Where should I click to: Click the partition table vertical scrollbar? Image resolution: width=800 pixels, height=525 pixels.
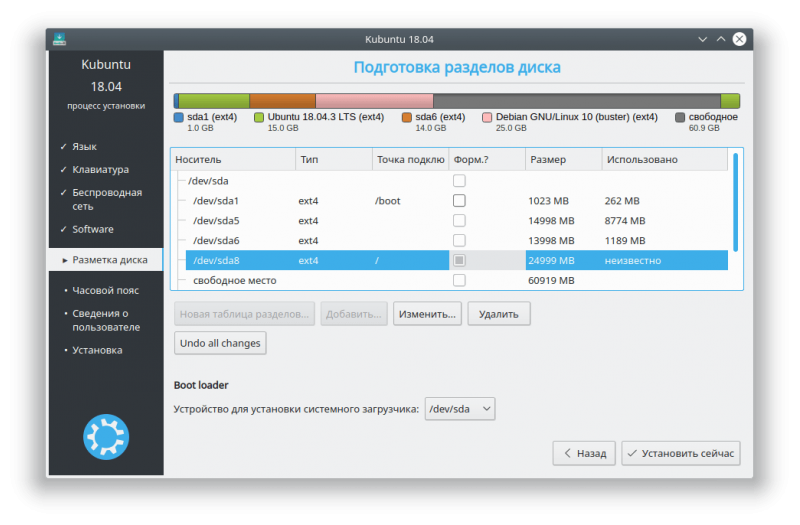(x=735, y=203)
